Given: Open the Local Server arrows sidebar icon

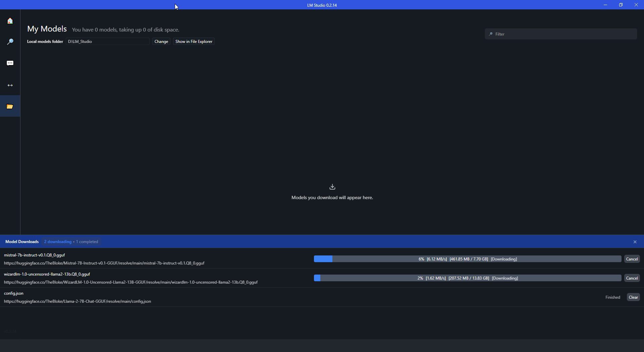Looking at the screenshot, I should tap(10, 85).
